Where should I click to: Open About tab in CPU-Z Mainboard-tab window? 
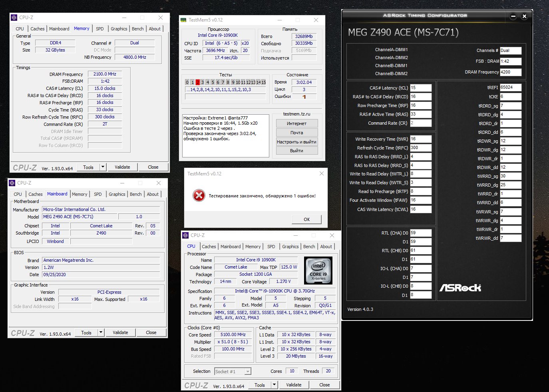click(x=153, y=194)
